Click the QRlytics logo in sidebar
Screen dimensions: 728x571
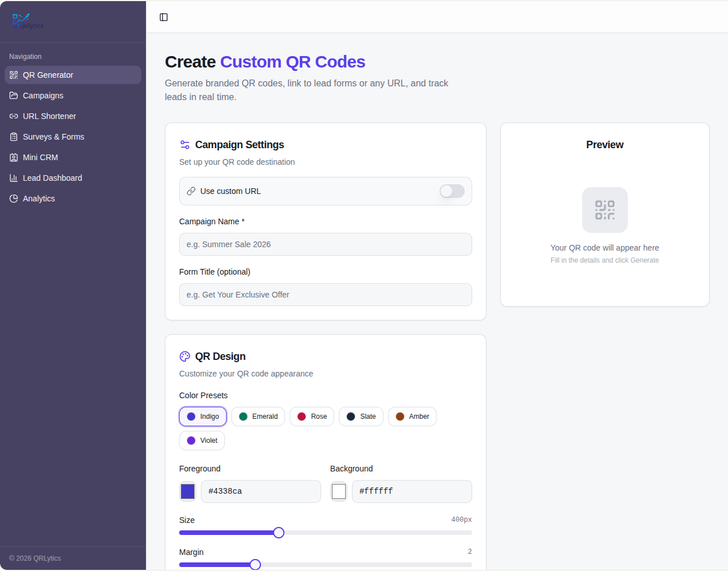tap(27, 21)
